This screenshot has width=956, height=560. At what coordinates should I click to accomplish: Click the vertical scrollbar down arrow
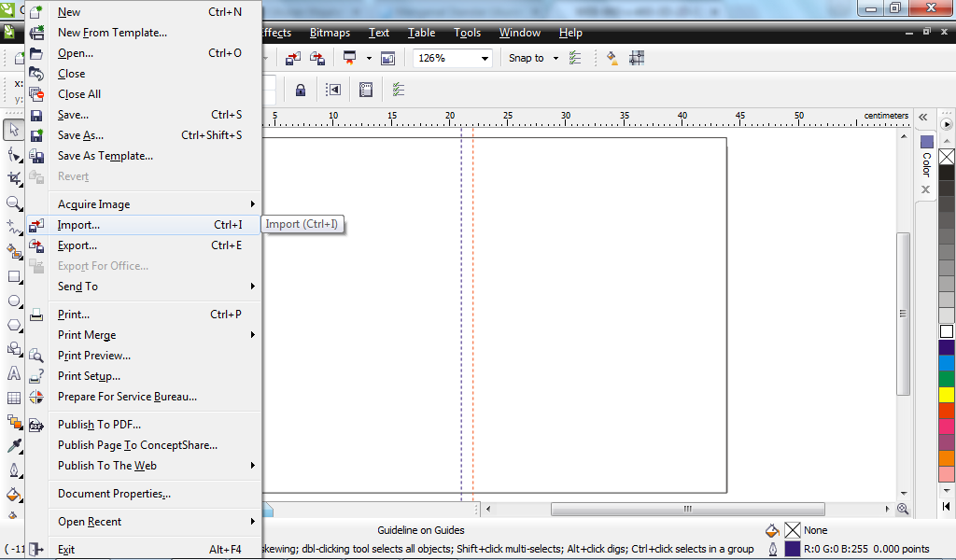click(x=904, y=493)
